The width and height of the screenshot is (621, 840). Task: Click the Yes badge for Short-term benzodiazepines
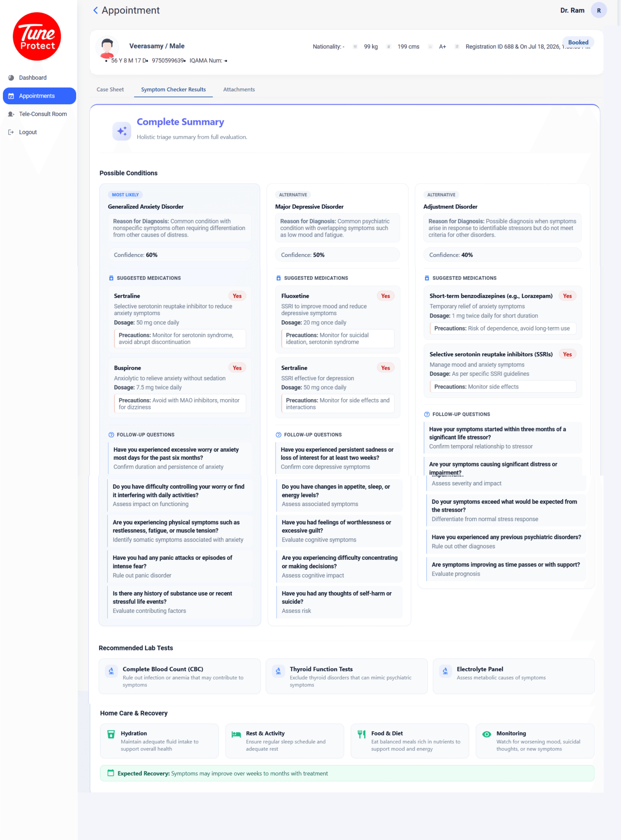[x=567, y=296]
